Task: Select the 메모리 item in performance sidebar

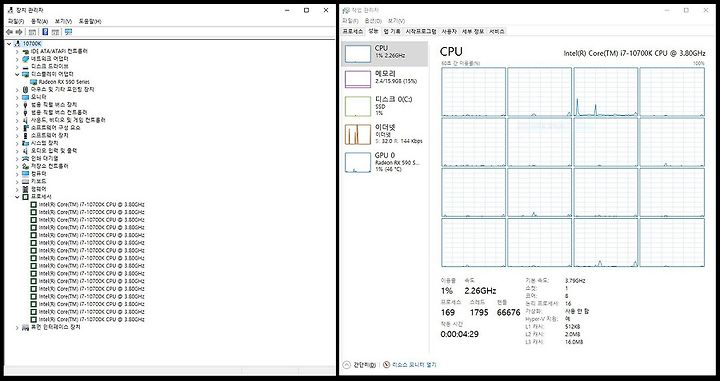Action: point(385,79)
